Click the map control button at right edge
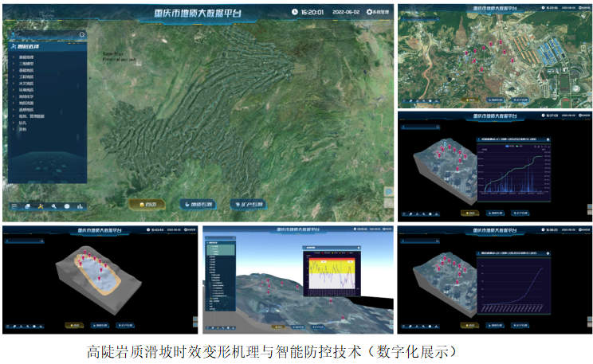This screenshot has height=364, width=593. [389, 191]
